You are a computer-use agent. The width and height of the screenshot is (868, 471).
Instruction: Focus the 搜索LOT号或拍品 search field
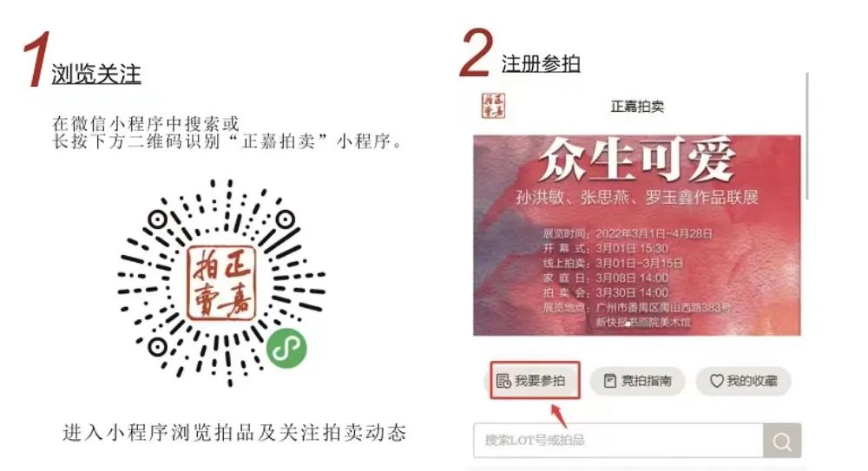click(618, 441)
